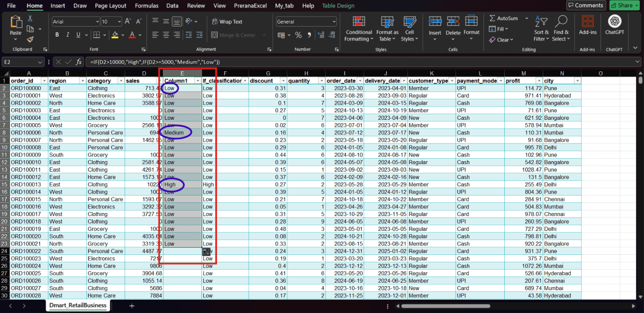
Task: Open Conditional Formatting in the Styles group
Action: click(x=359, y=29)
